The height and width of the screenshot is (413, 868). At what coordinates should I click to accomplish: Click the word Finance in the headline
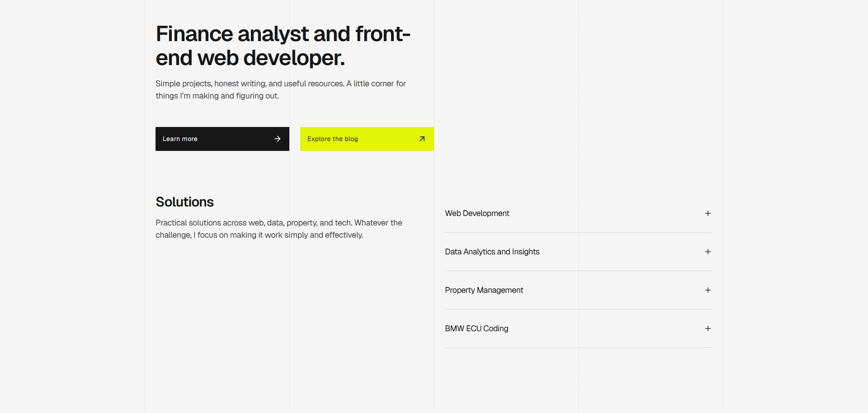point(194,34)
